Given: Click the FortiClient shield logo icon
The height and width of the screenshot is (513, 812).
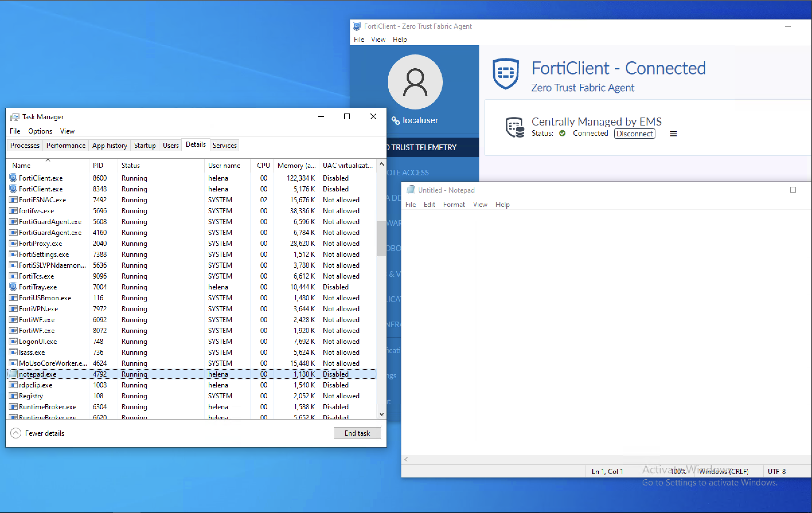Looking at the screenshot, I should 505,73.
